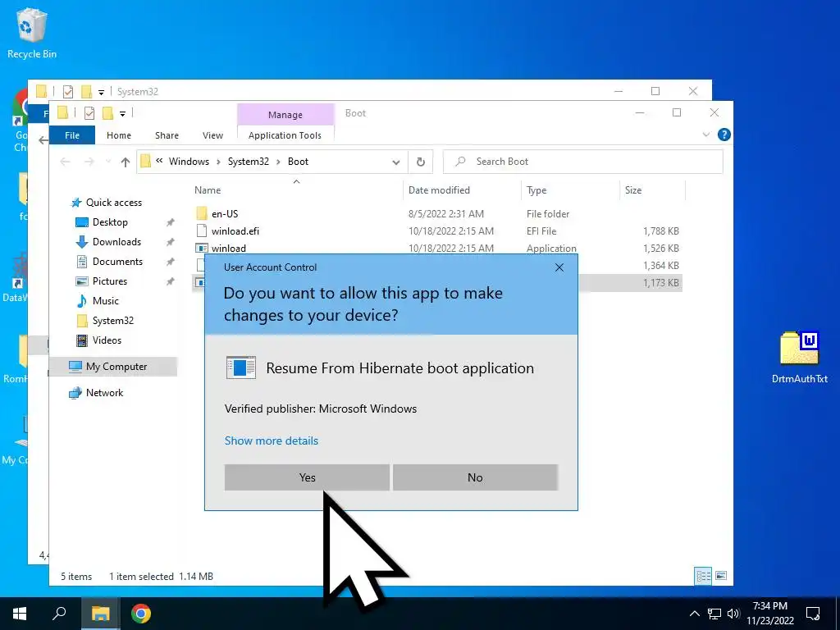Select the DrtmAuthTxt desktop folder
The width and height of the screenshot is (840, 630).
coord(799,356)
